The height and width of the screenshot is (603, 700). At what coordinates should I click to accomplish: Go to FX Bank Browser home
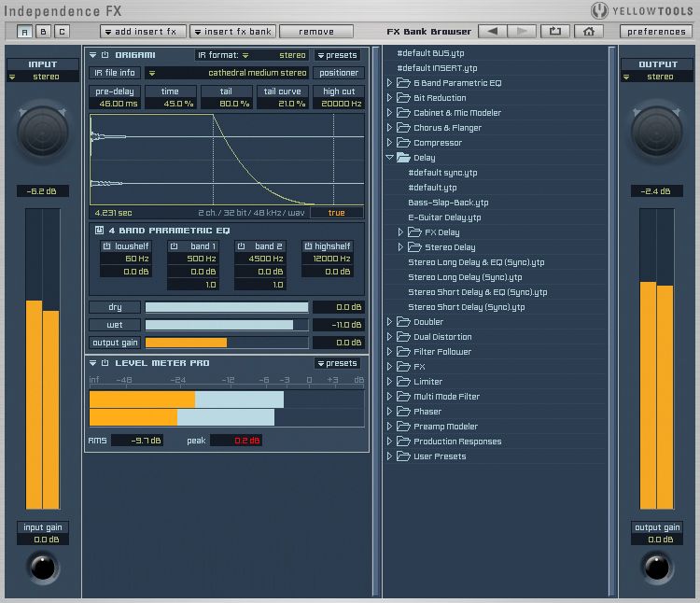tap(589, 31)
